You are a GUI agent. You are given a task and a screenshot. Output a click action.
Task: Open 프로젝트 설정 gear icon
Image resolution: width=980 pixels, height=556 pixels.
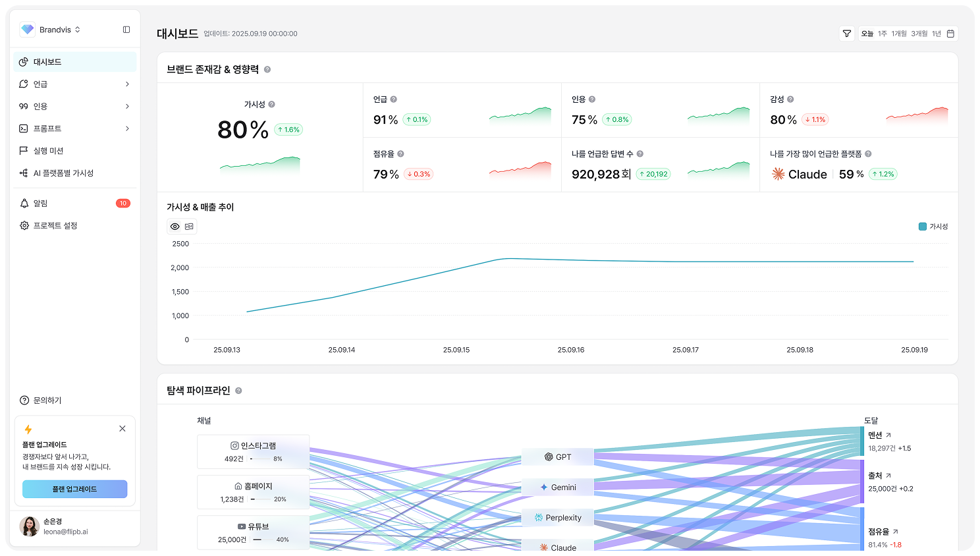[x=24, y=225]
